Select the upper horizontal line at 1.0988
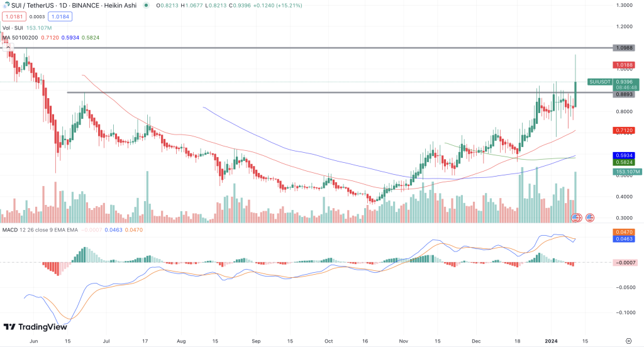 point(314,48)
